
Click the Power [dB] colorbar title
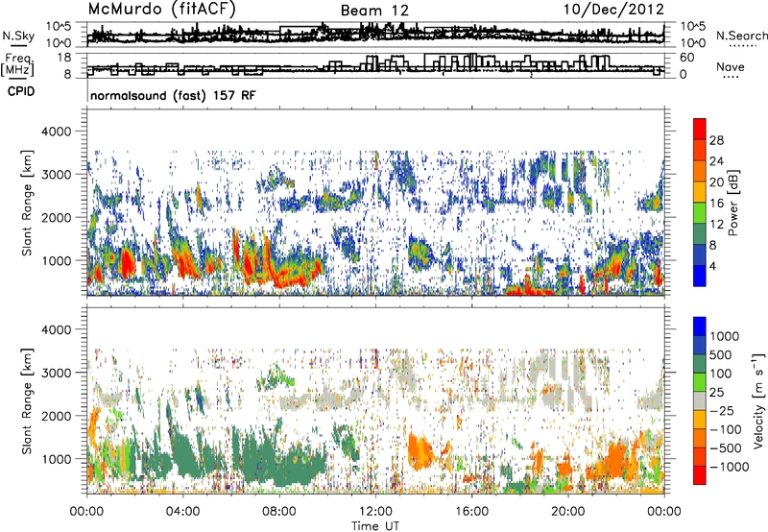pos(732,203)
